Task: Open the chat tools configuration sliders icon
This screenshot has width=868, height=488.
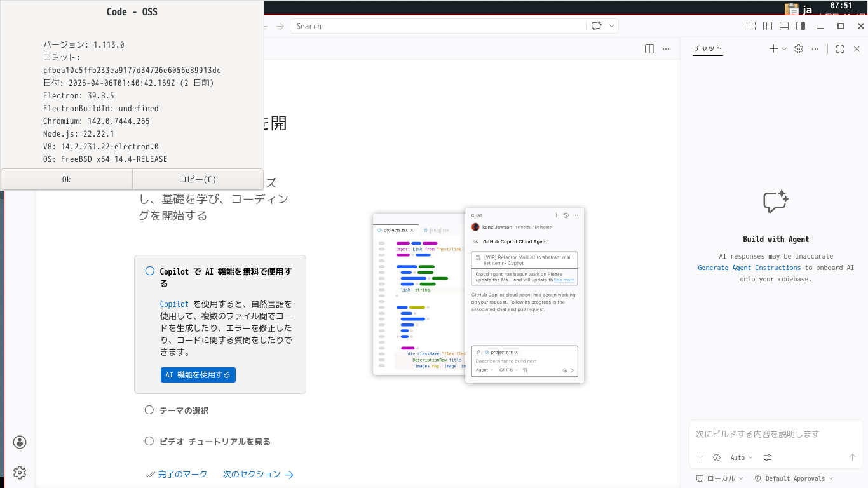Action: click(768, 457)
